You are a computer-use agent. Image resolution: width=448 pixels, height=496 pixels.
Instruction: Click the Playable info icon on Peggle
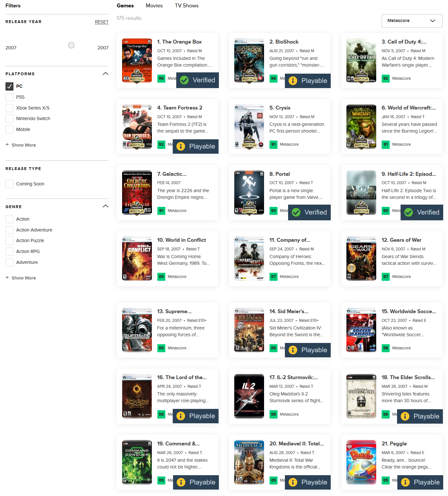click(405, 482)
